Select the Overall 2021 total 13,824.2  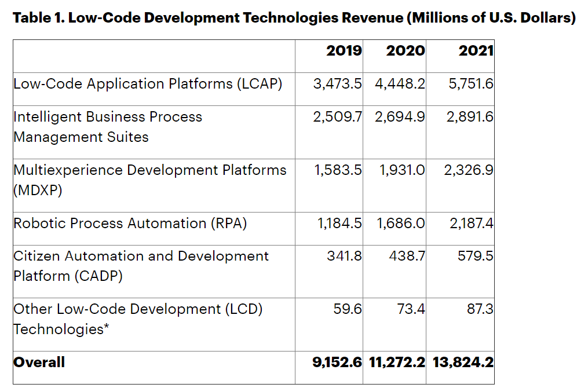click(x=462, y=363)
